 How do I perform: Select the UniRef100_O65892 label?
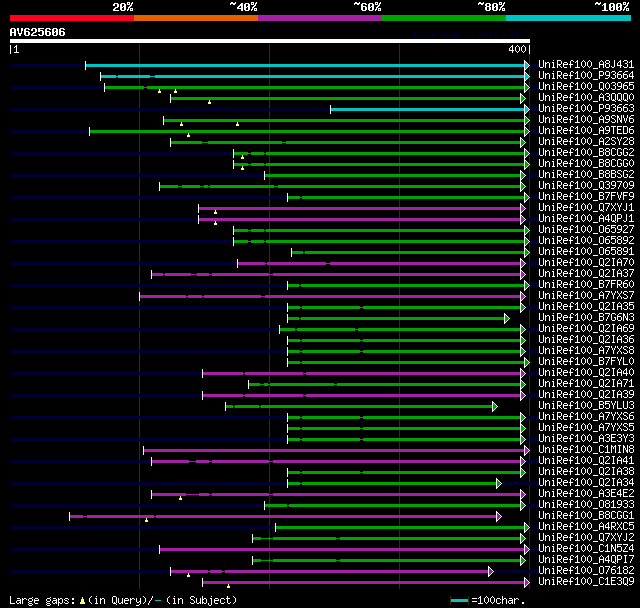pos(586,241)
